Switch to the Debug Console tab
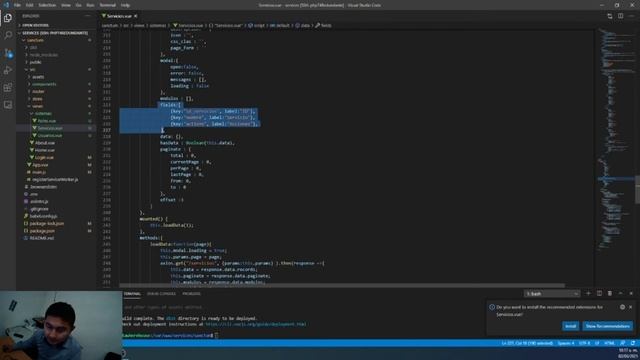 point(161,294)
